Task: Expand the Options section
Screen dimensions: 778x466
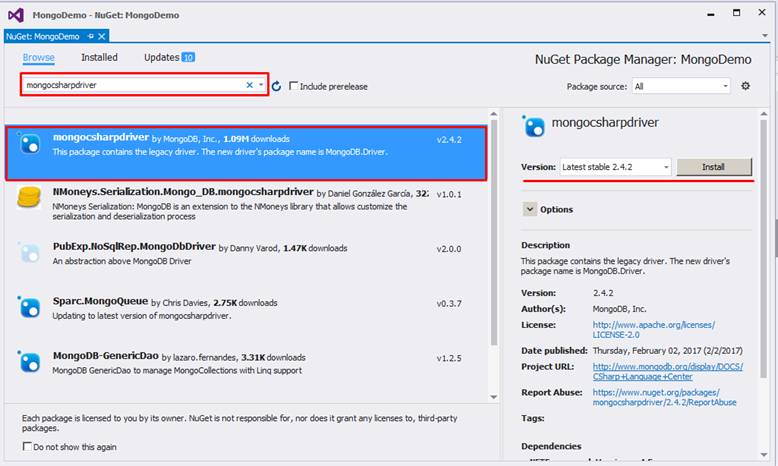Action: pos(530,209)
